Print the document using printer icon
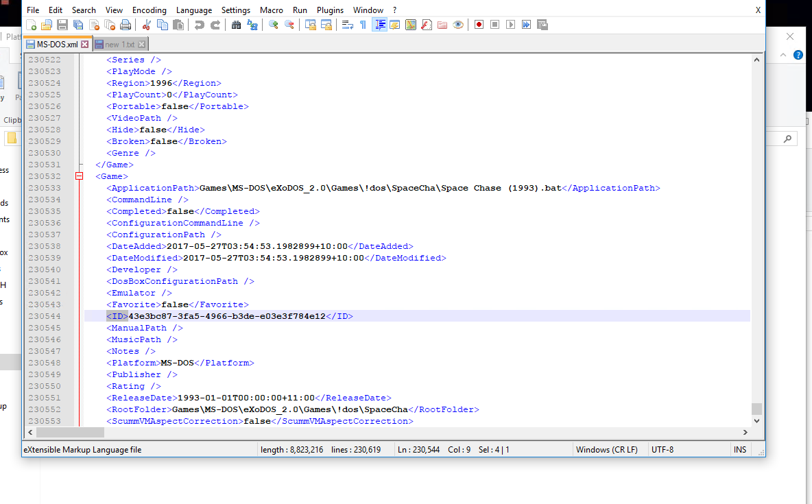Viewport: 812px width, 504px height. (x=126, y=25)
